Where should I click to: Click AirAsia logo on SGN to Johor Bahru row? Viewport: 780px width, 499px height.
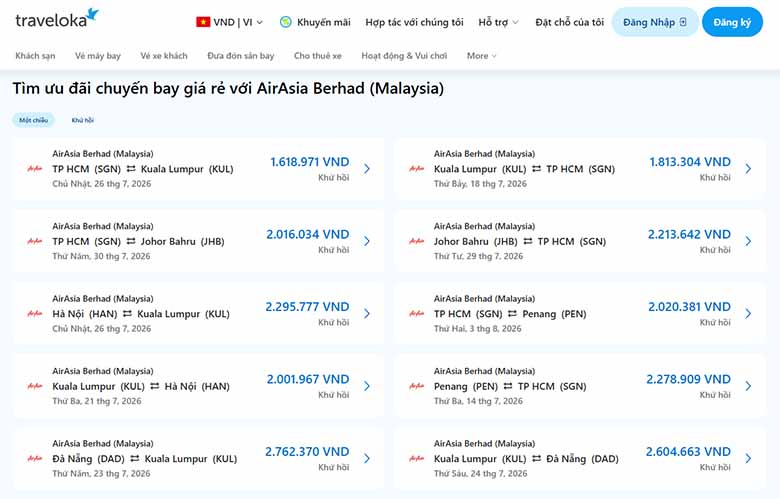(35, 241)
